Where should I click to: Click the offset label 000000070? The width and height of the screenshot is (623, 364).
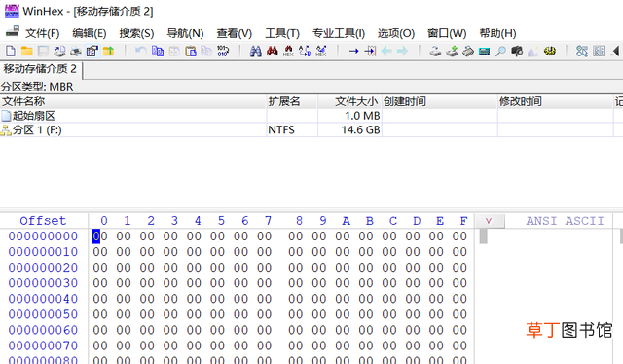click(43, 346)
